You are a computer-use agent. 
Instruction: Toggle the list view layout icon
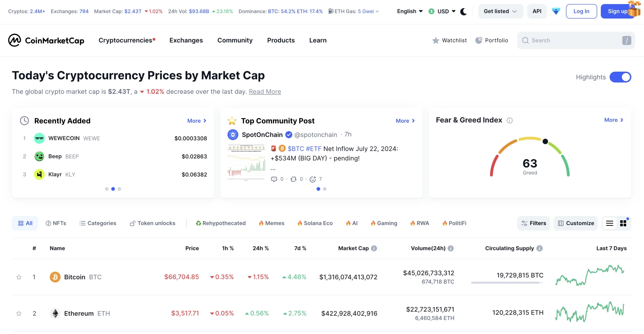coord(610,223)
